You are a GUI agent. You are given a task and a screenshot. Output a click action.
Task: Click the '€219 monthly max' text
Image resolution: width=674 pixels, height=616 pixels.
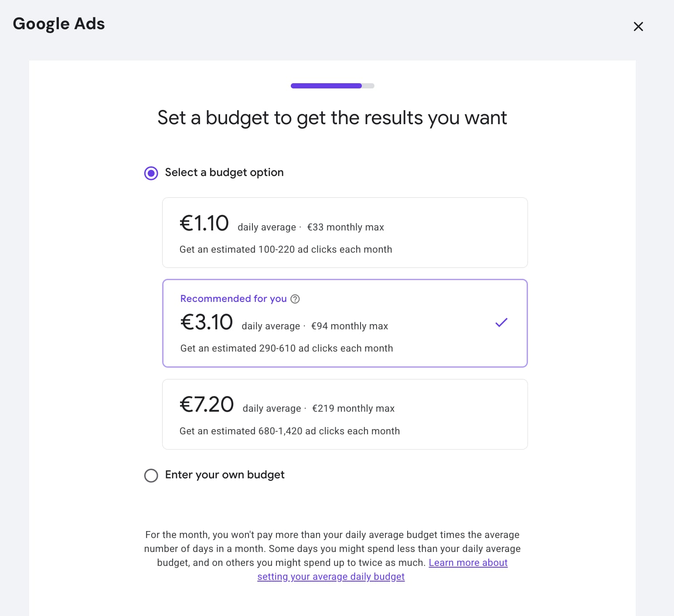pos(353,409)
